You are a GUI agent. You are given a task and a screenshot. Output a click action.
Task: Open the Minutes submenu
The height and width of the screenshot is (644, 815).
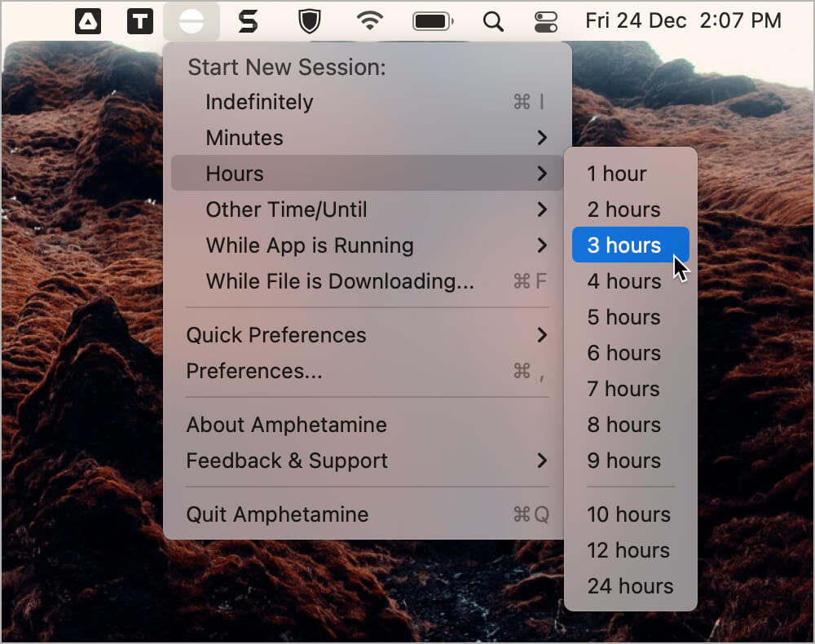[x=368, y=138]
